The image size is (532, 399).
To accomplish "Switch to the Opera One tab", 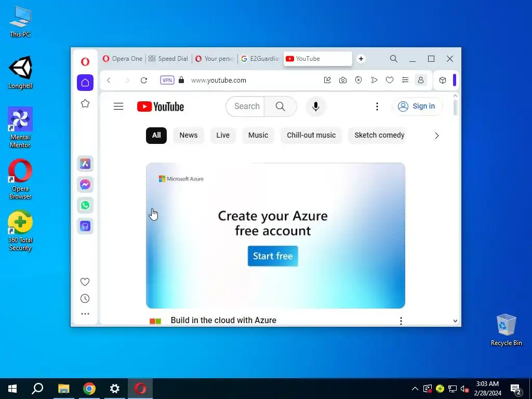I will point(123,59).
